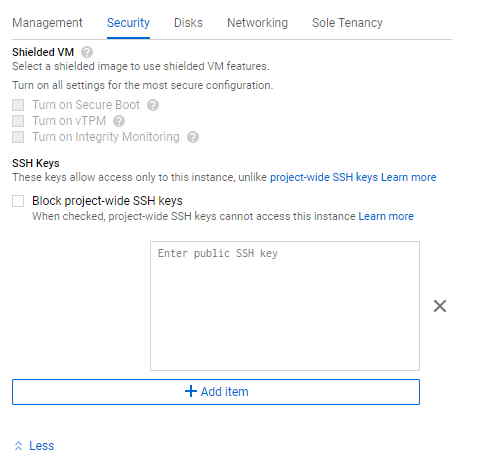
Task: Click Learn more beside project-wide SSH keys
Action: (x=409, y=177)
